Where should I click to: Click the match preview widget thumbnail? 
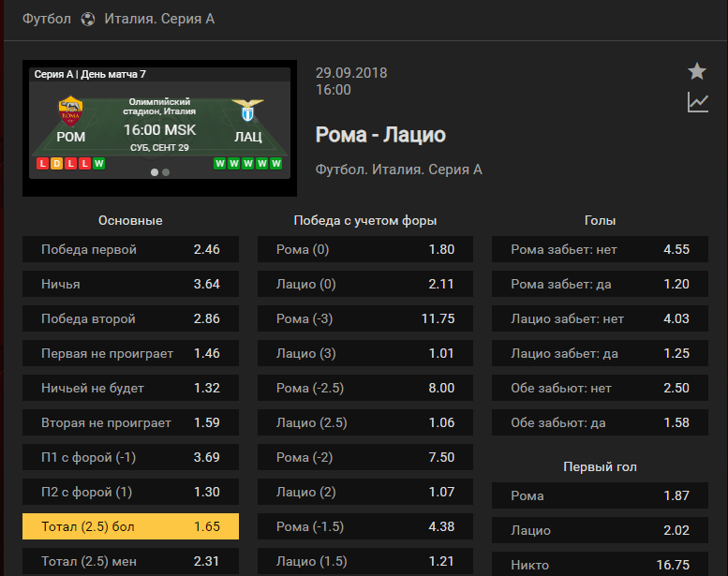click(159, 128)
